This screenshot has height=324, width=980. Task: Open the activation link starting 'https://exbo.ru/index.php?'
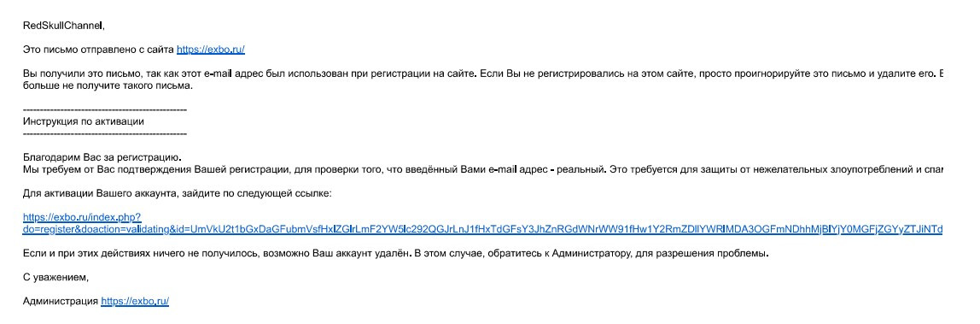click(x=82, y=218)
